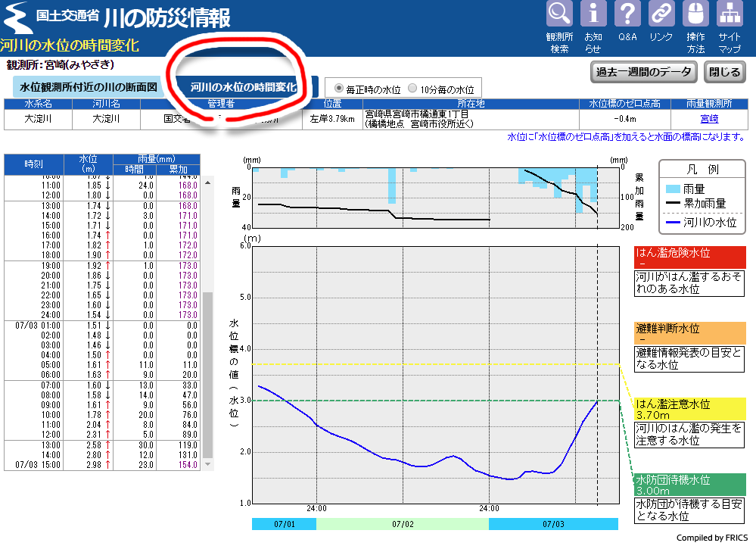The width and height of the screenshot is (756, 549).
Task: Open the 観測所検索 magnifier icon
Action: click(x=559, y=14)
